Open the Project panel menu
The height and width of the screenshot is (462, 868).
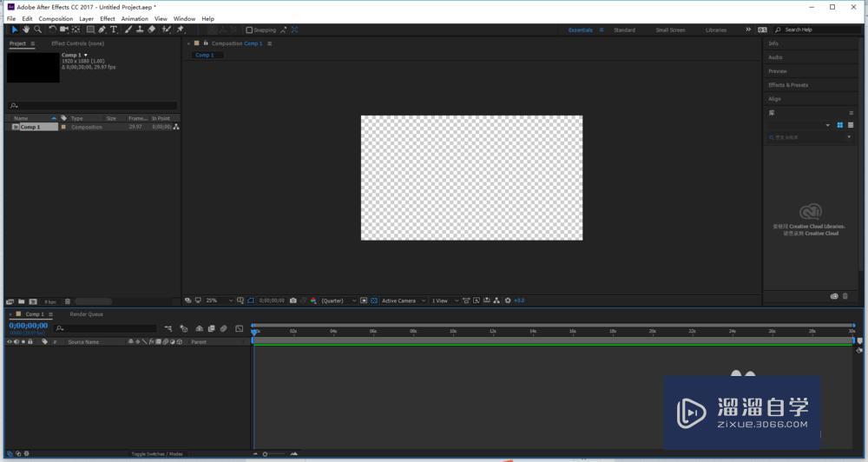pos(33,43)
